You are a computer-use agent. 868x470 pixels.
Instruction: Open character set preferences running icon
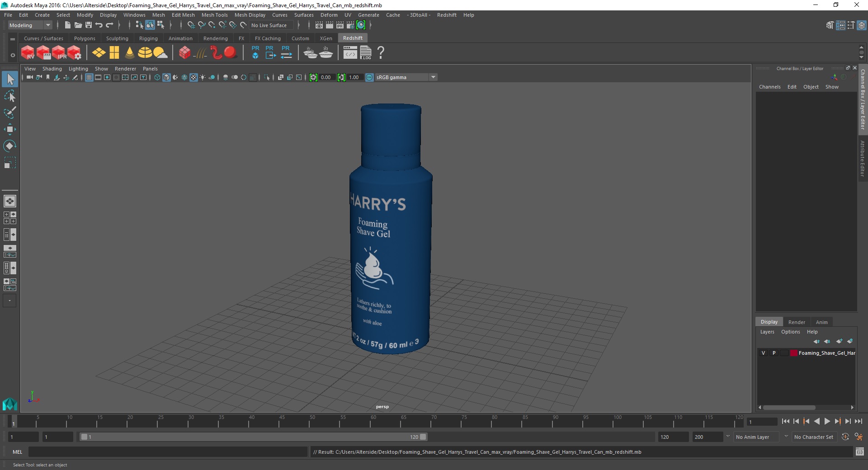(x=859, y=437)
